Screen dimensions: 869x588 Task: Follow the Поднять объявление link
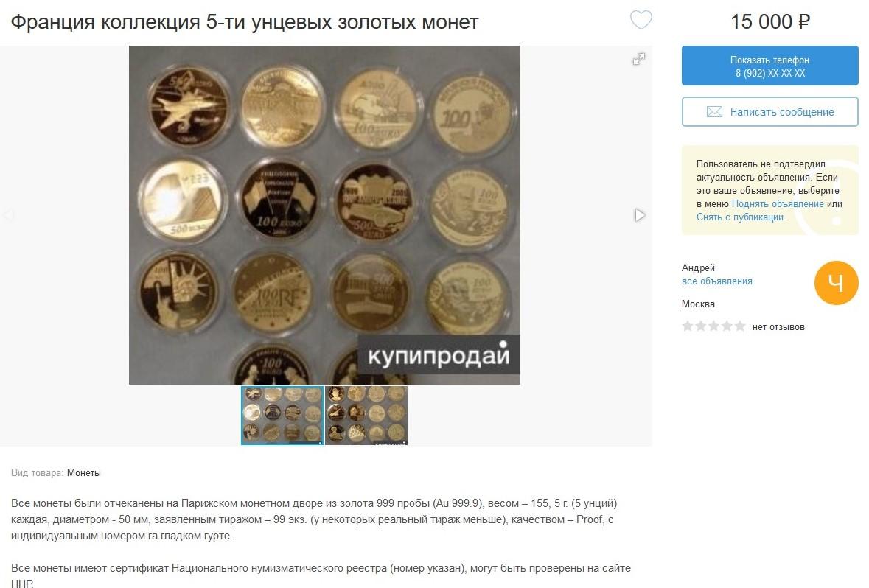click(778, 203)
